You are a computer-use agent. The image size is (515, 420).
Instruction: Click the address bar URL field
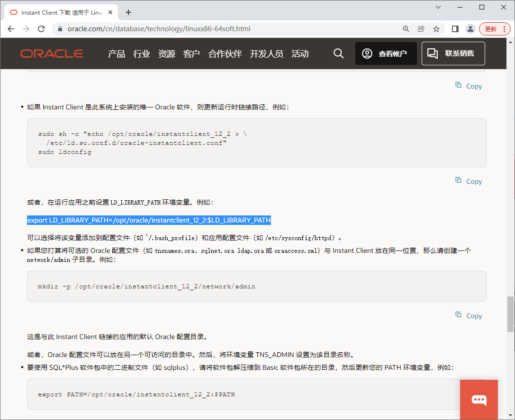tap(226, 29)
